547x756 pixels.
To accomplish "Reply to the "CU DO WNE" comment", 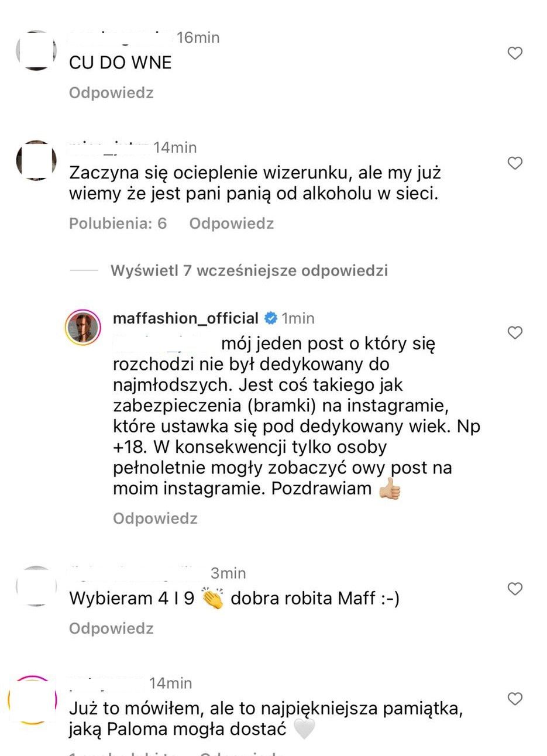I will click(x=111, y=93).
